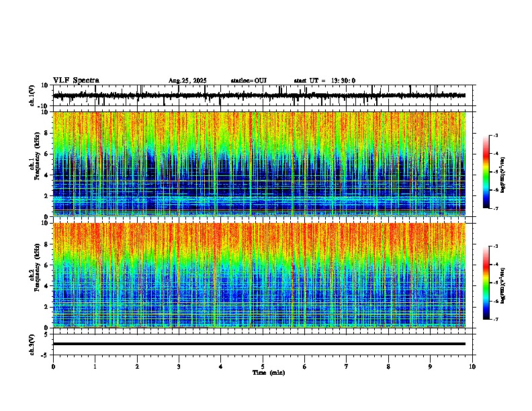Click the time axis tick label "7"

click(347, 367)
